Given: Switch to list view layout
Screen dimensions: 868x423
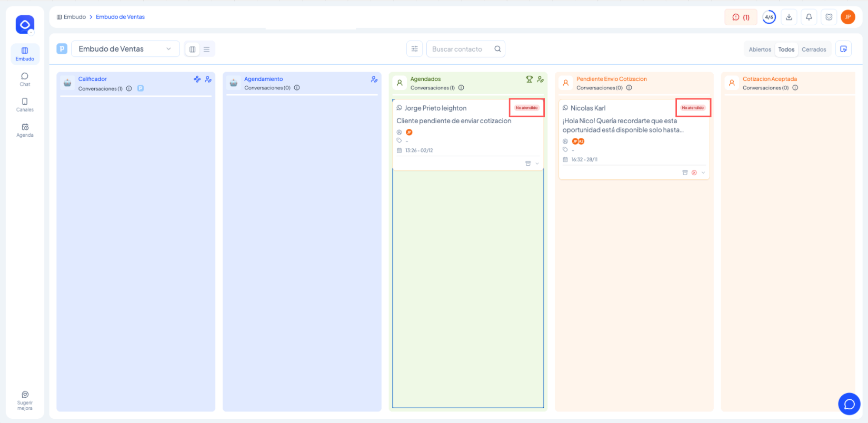Looking at the screenshot, I should (x=207, y=49).
